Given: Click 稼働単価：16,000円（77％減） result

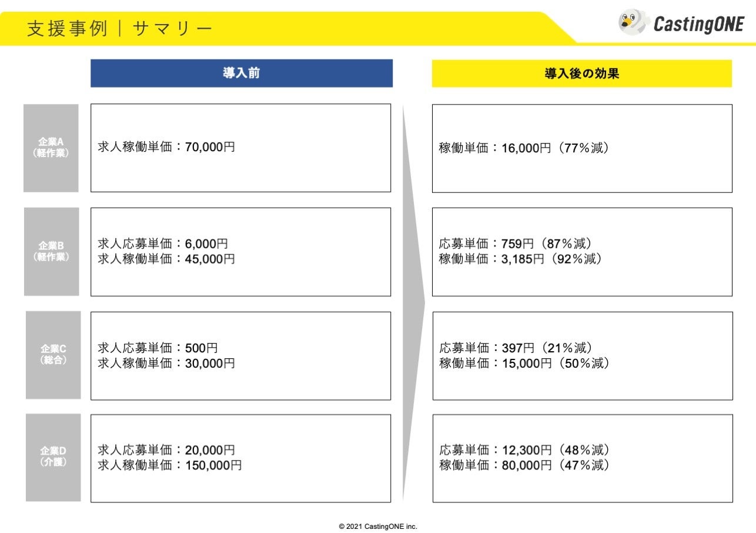Looking at the screenshot, I should (x=524, y=148).
